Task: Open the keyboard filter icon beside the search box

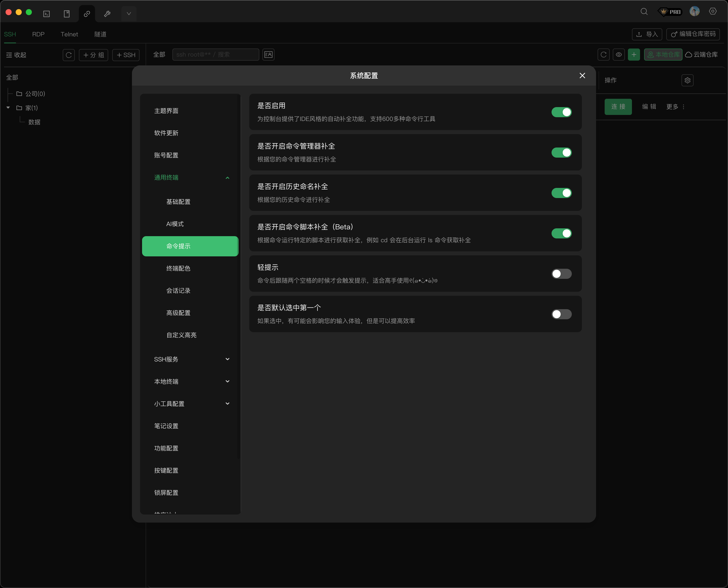Action: coord(268,55)
